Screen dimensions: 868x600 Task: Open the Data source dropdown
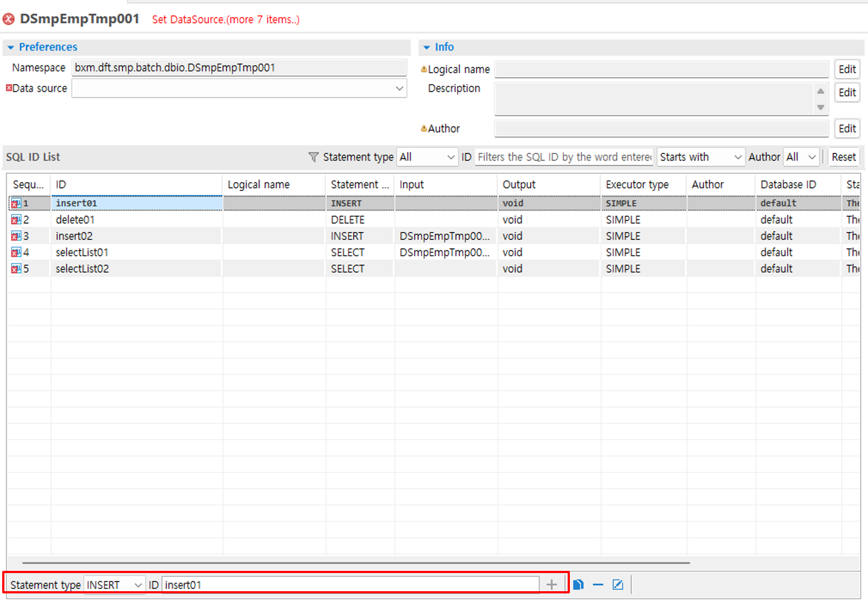tap(399, 89)
